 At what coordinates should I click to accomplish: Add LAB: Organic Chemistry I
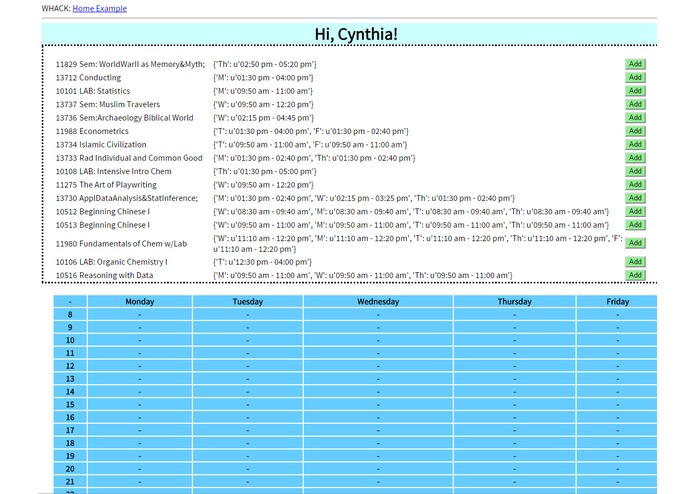(635, 262)
